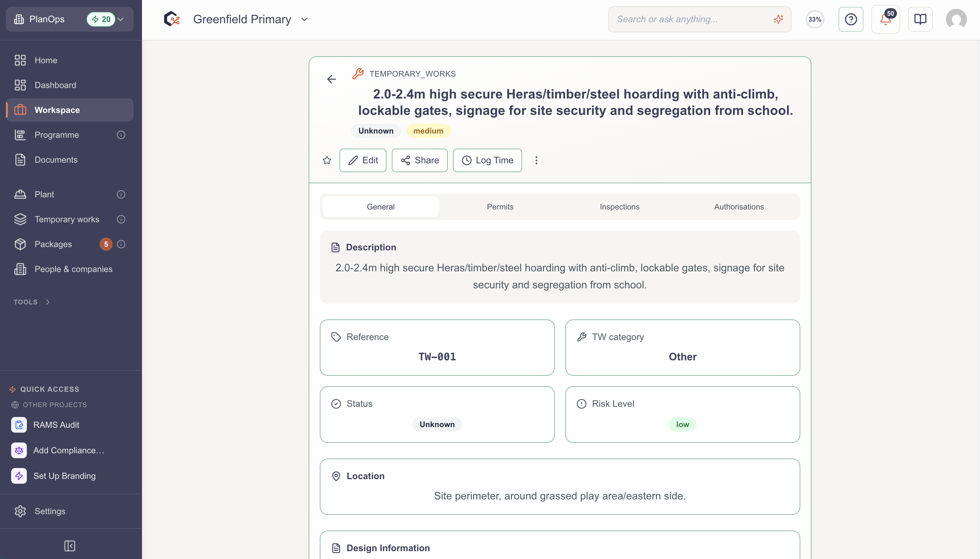
Task: Open the notifications bell
Action: [x=885, y=19]
